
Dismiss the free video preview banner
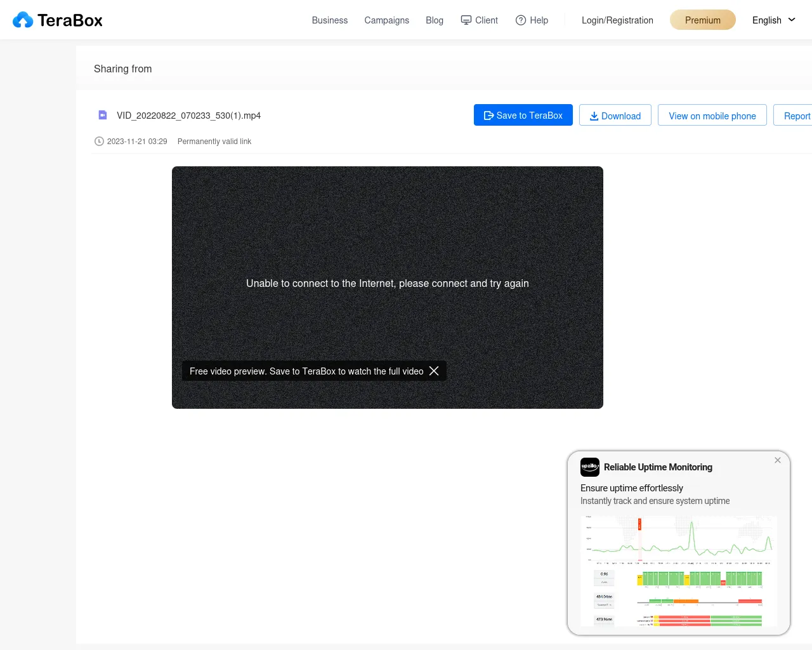point(434,371)
